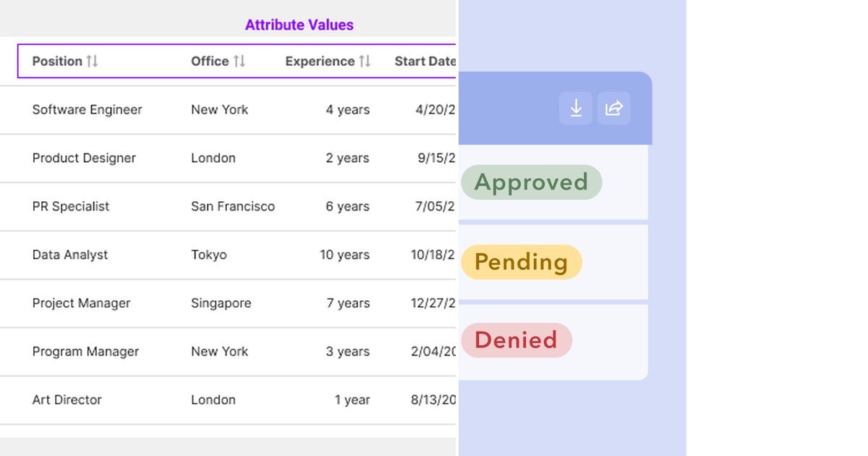Screen dimensions: 868x456
Task: Click the PR Specialist position cell
Action: (x=71, y=206)
